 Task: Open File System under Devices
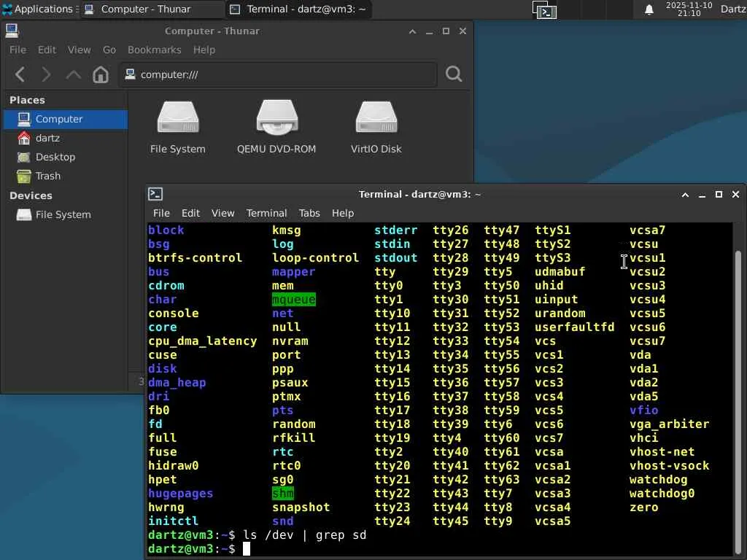coord(63,214)
